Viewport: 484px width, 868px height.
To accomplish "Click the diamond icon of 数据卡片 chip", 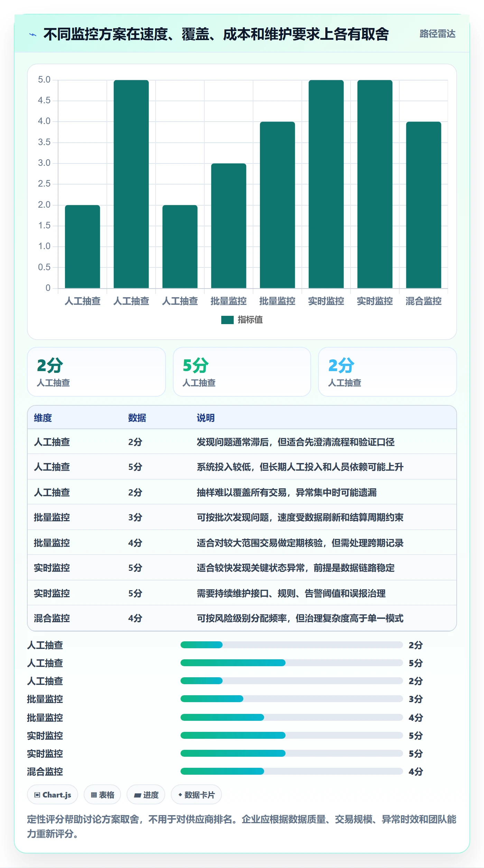I will (180, 795).
